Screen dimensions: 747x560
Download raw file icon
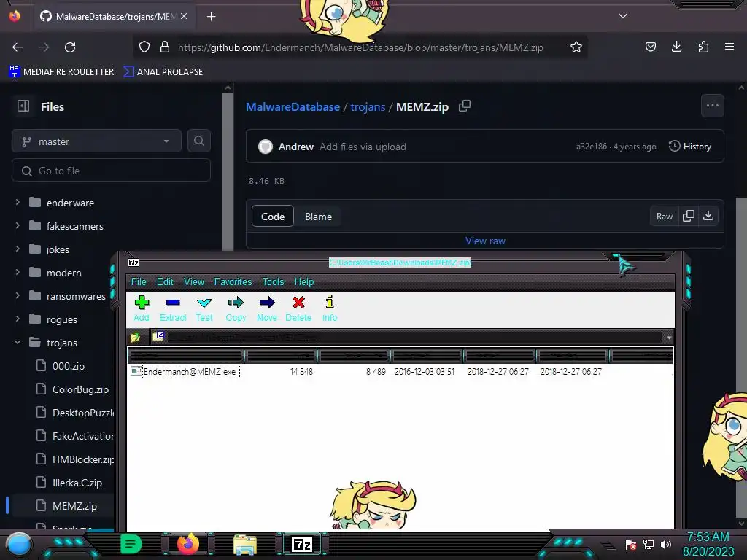[708, 216]
